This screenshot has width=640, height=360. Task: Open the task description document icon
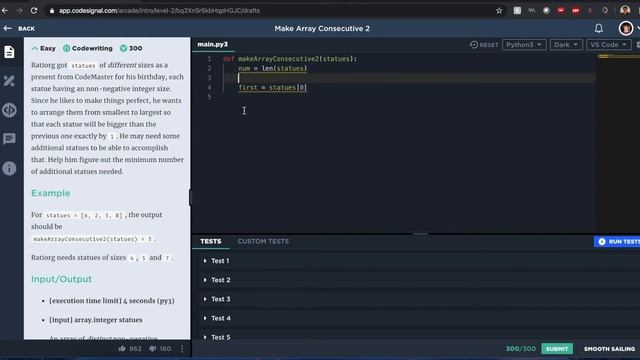[x=9, y=52]
